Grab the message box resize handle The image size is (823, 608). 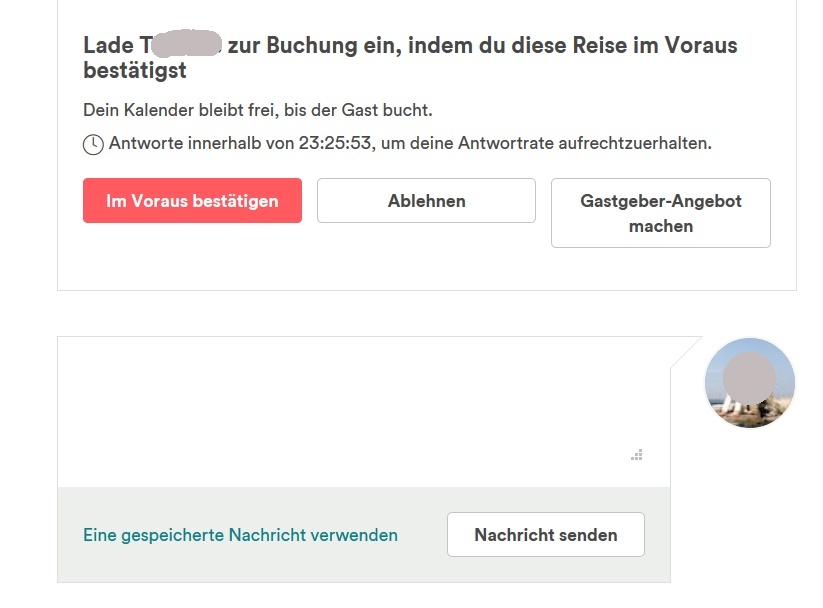coord(636,455)
